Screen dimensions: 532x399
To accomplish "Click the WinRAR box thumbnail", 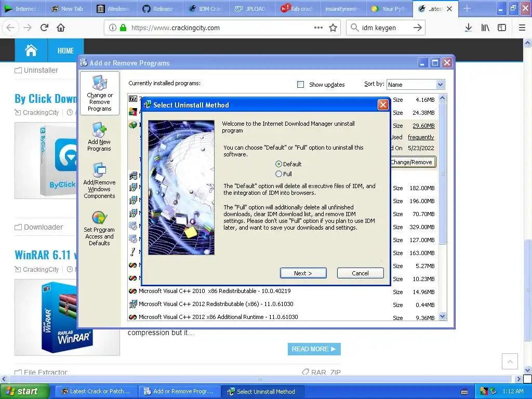I will pyautogui.click(x=67, y=317).
